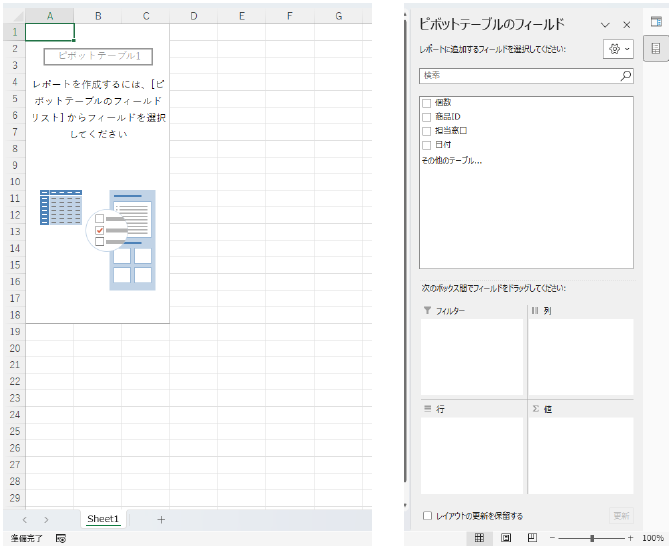Viewport: 672px width, 548px height.
Task: Open task pane options chevron next to close
Action: click(x=605, y=24)
